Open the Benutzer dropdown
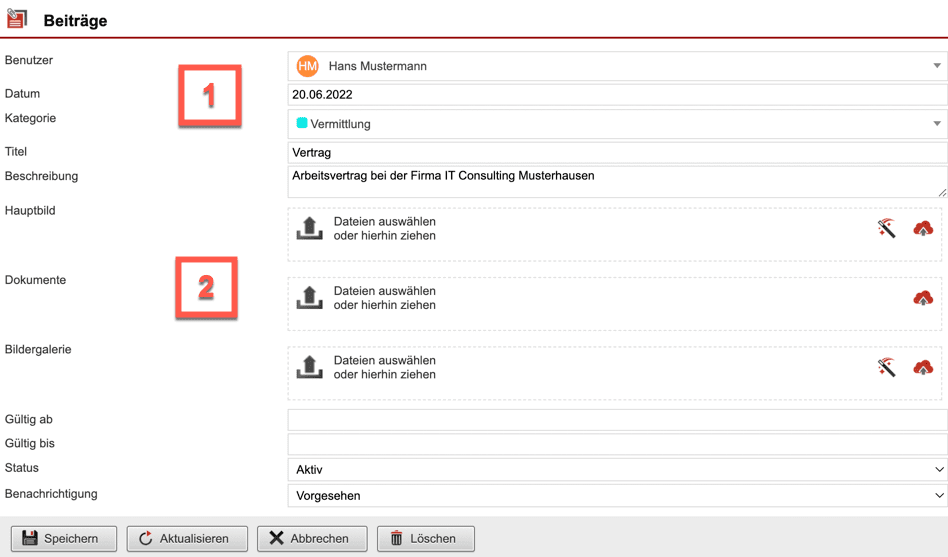948x557 pixels. pyautogui.click(x=936, y=66)
